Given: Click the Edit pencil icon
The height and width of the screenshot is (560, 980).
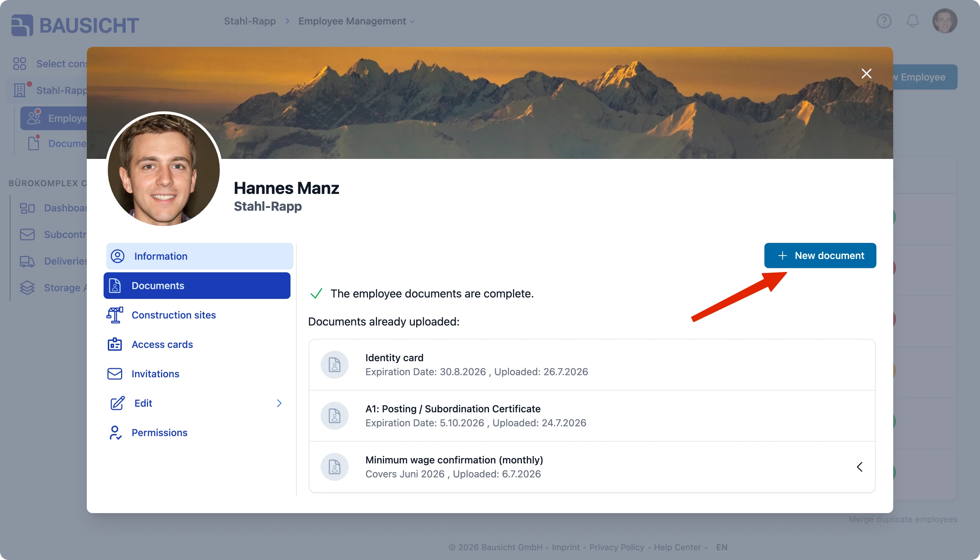Looking at the screenshot, I should point(117,404).
